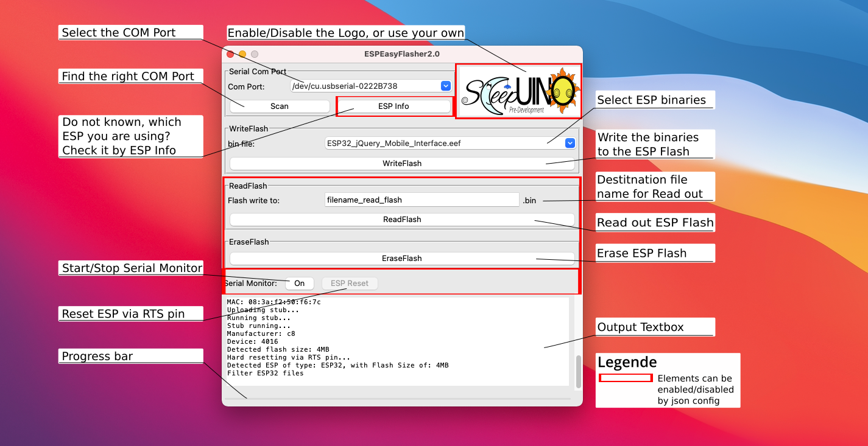Click the ESP Reset button

click(350, 284)
